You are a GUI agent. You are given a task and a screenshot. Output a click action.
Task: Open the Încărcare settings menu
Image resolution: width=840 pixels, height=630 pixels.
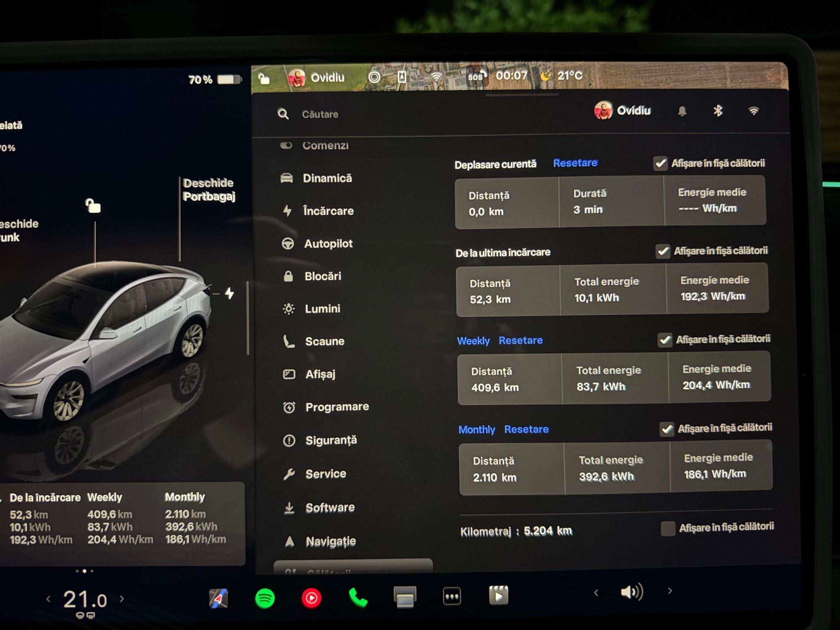point(328,211)
